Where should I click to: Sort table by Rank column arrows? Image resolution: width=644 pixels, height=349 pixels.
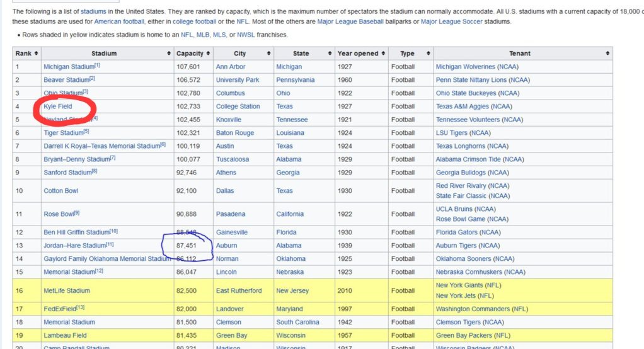pos(36,54)
